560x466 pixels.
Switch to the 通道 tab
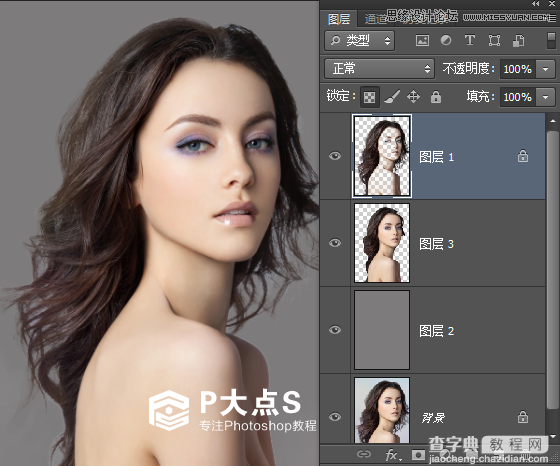coord(375,19)
